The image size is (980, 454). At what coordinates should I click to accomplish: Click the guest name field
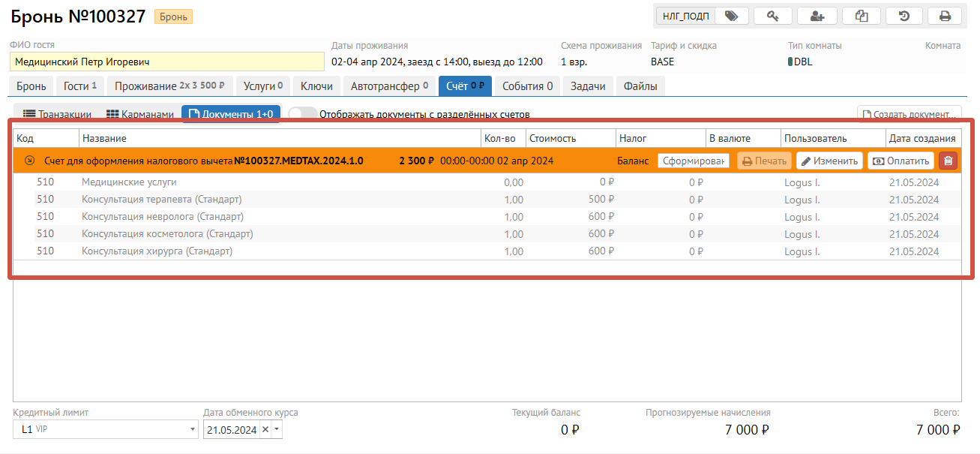(166, 62)
